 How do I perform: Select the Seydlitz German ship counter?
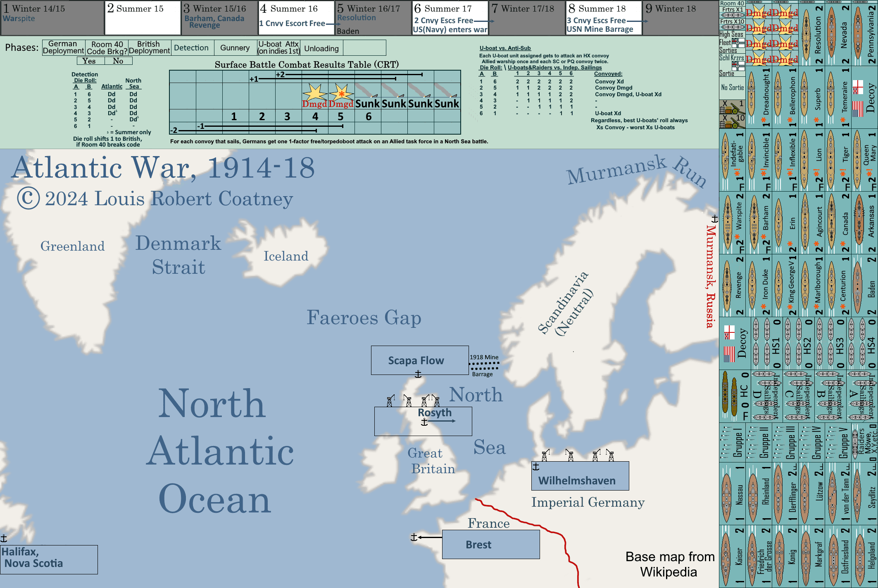(864, 494)
